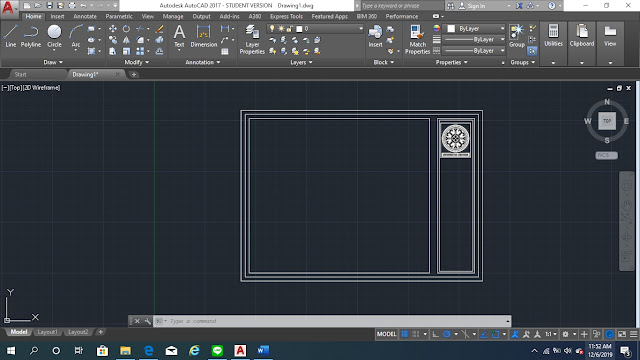Select the Rotate tool in Modify panel

click(126, 29)
